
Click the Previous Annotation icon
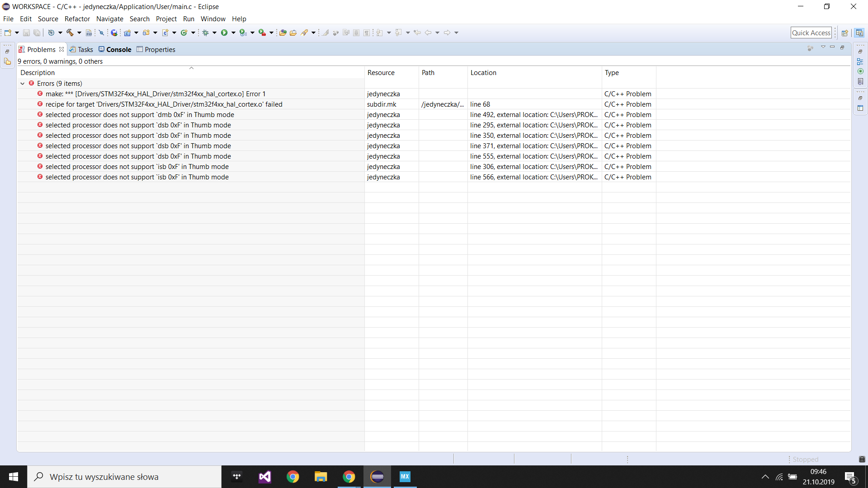point(398,33)
